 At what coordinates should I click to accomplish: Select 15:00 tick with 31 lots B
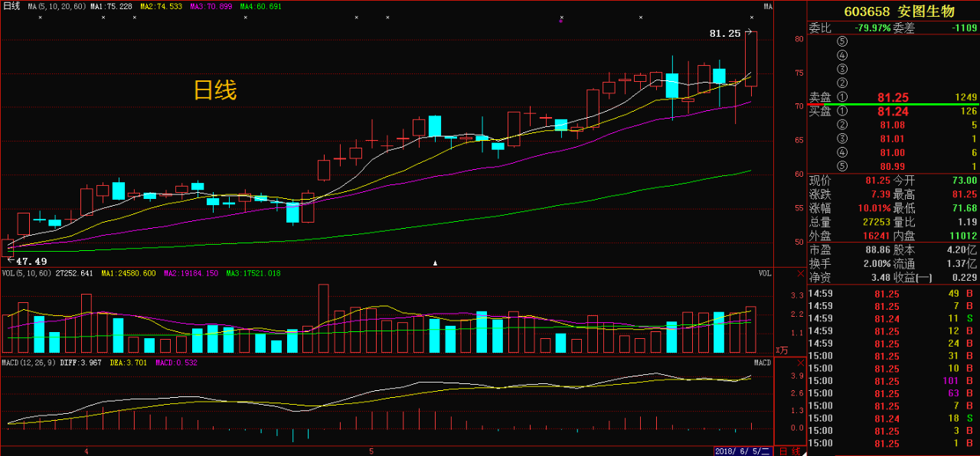pos(893,356)
